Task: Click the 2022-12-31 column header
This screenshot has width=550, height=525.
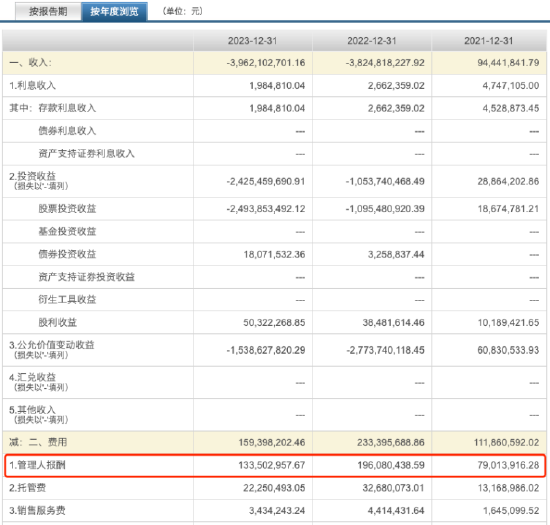Action: click(x=372, y=41)
